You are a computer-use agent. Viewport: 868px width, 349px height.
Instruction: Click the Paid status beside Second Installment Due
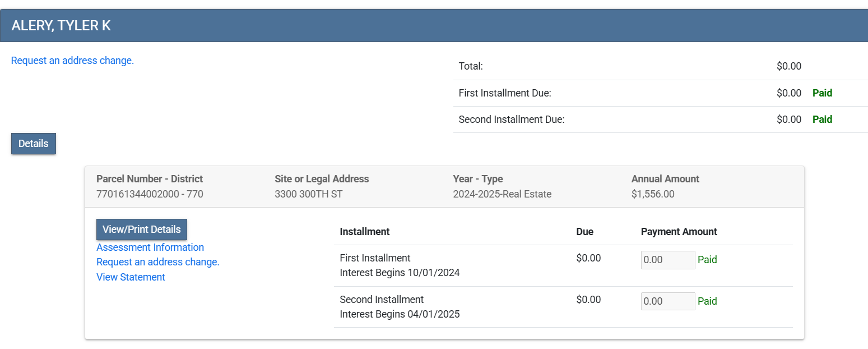coord(822,120)
